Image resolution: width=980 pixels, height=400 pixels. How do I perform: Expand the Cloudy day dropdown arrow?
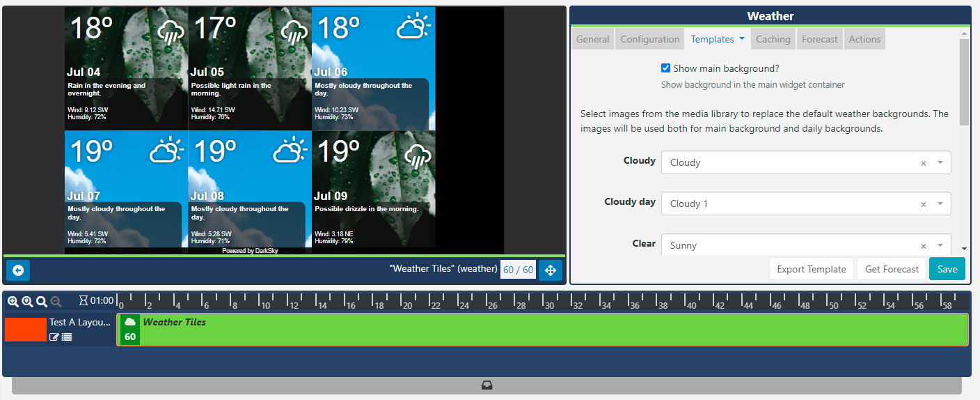coord(940,204)
